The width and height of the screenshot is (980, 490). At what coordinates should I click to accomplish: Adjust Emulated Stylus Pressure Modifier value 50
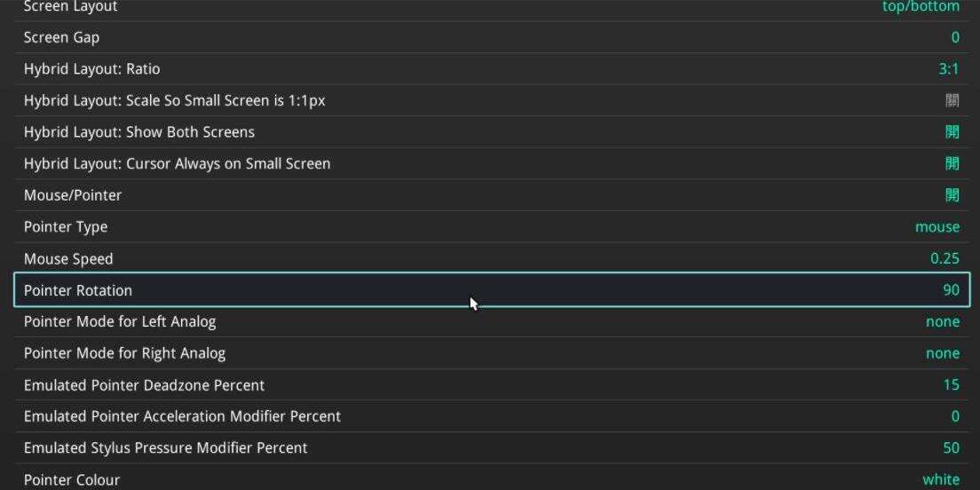(951, 448)
